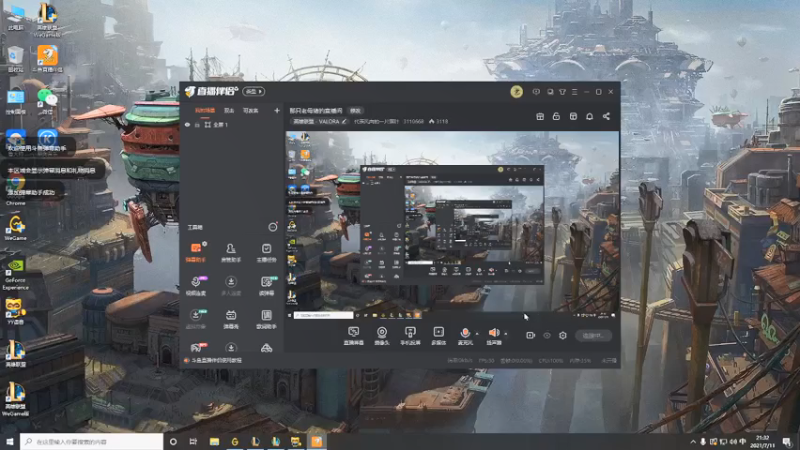Open the notification bell in room header
Image resolution: width=800 pixels, height=450 pixels.
pyautogui.click(x=589, y=116)
